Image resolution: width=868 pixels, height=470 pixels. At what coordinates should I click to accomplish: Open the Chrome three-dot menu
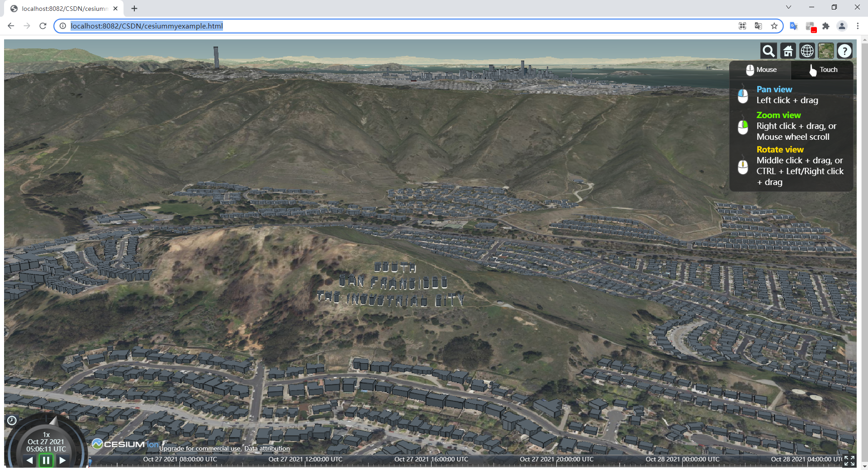(858, 26)
